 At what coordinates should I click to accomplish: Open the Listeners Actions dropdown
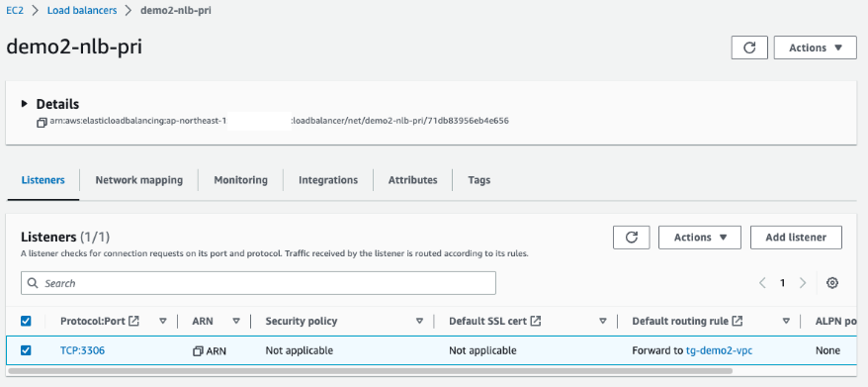tap(700, 238)
